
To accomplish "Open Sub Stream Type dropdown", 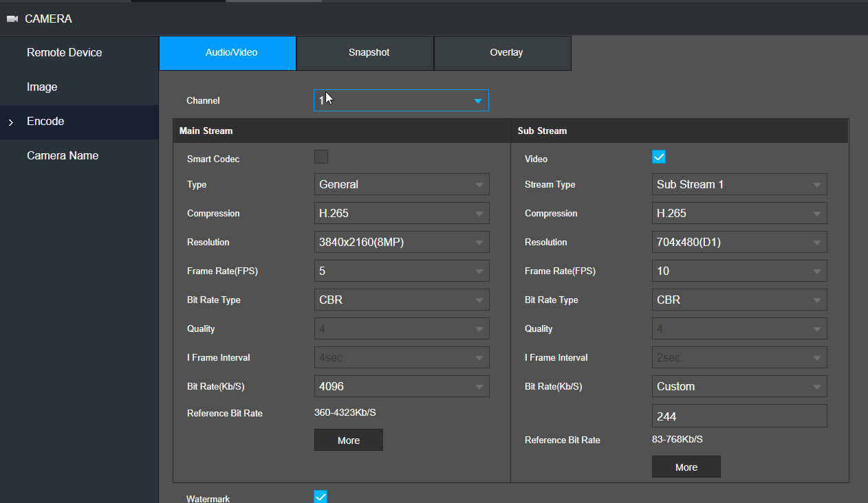I will (739, 184).
